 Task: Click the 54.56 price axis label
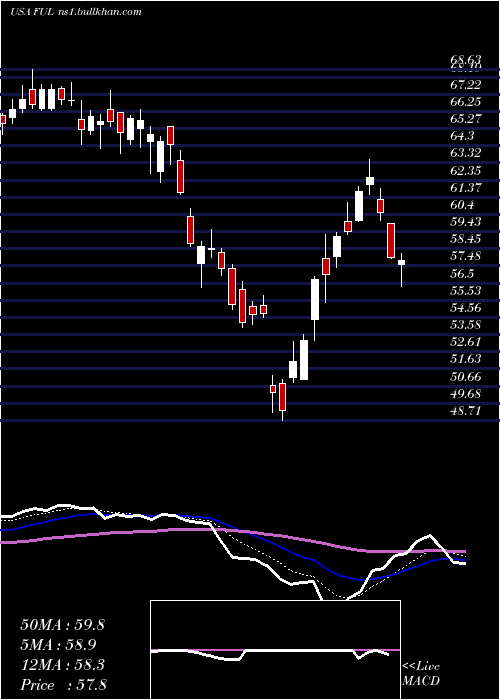[x=466, y=307]
